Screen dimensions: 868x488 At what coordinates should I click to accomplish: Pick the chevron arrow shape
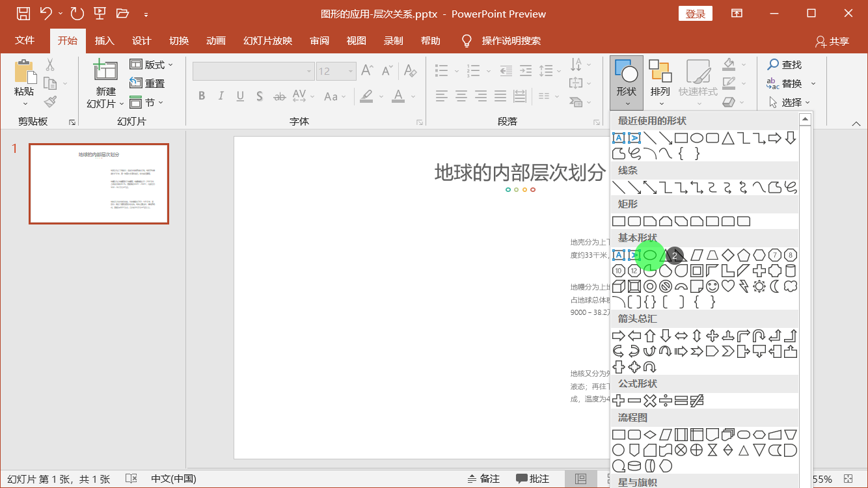pyautogui.click(x=728, y=351)
